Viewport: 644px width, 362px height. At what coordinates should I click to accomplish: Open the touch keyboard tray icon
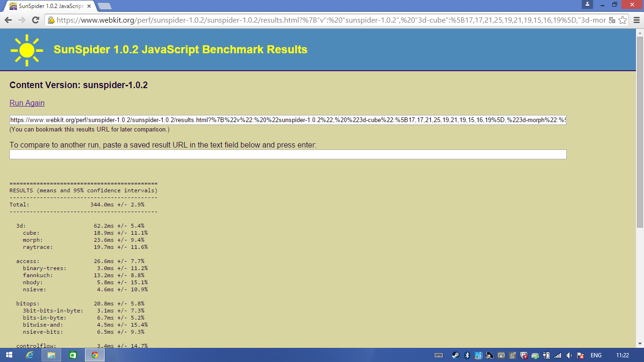tap(438, 355)
